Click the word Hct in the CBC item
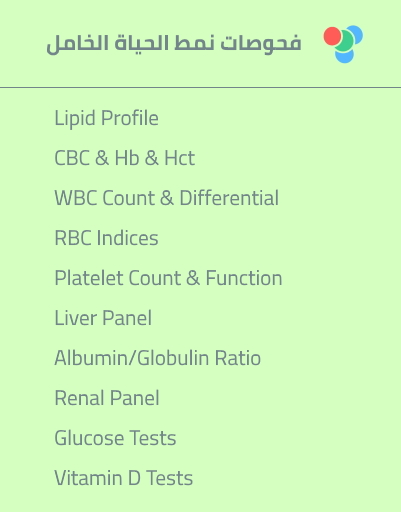Screen dimensions: 401x512 [x=180, y=158]
